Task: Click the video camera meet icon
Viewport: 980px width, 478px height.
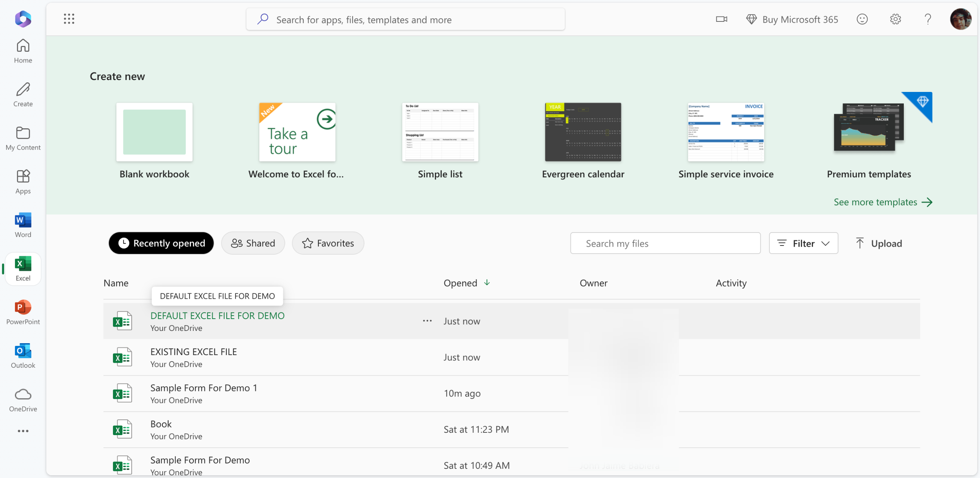Action: click(721, 19)
